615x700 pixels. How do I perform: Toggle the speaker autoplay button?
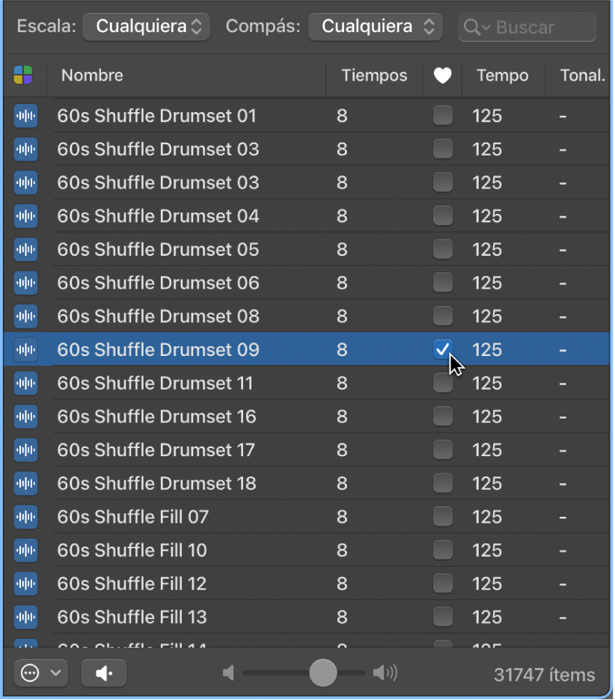(104, 673)
